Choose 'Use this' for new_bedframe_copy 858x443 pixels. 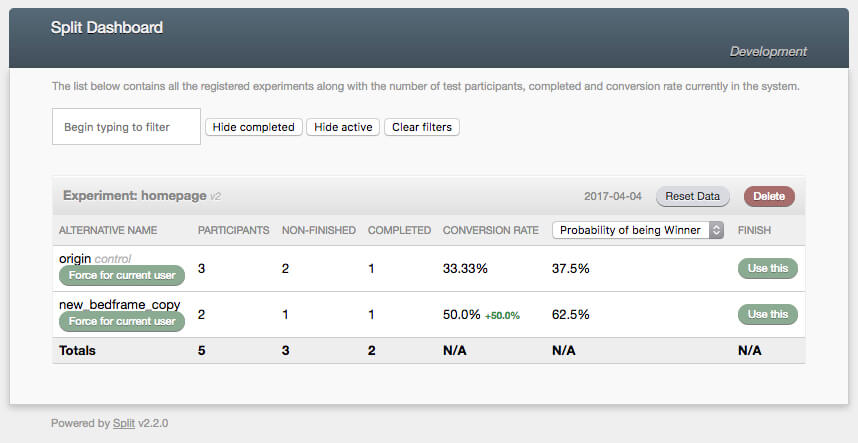point(767,314)
